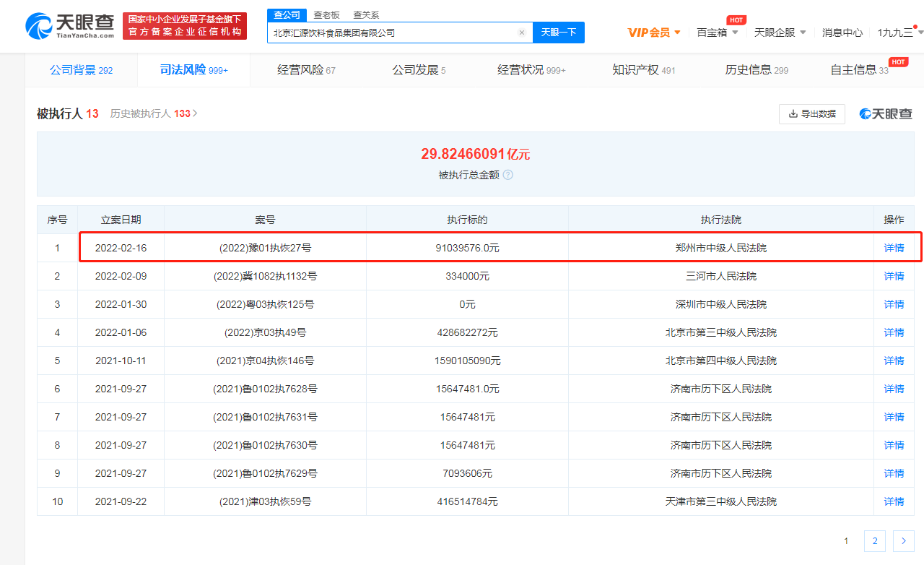Open 公司发展 tab
The width and height of the screenshot is (924, 565).
tap(419, 70)
